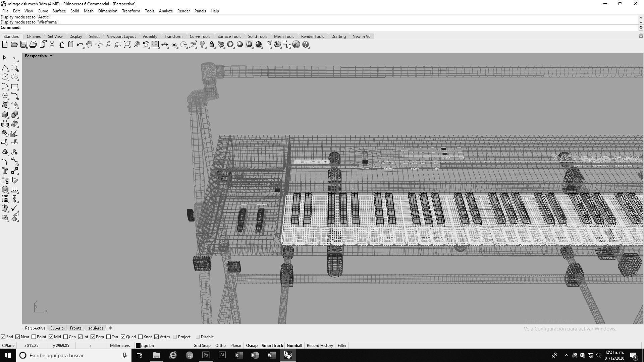Toggle the End osnap checkbox
Viewport: 644px width, 362px height.
click(x=3, y=337)
